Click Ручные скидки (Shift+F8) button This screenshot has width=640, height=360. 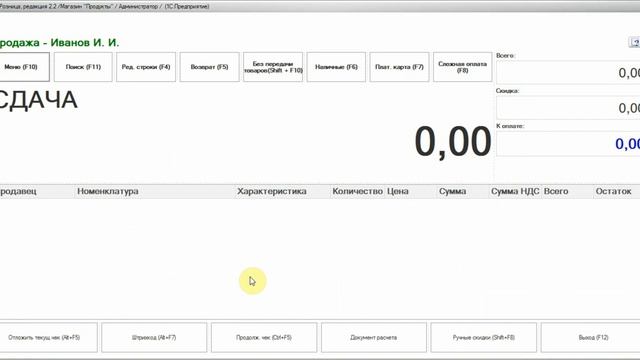click(484, 338)
